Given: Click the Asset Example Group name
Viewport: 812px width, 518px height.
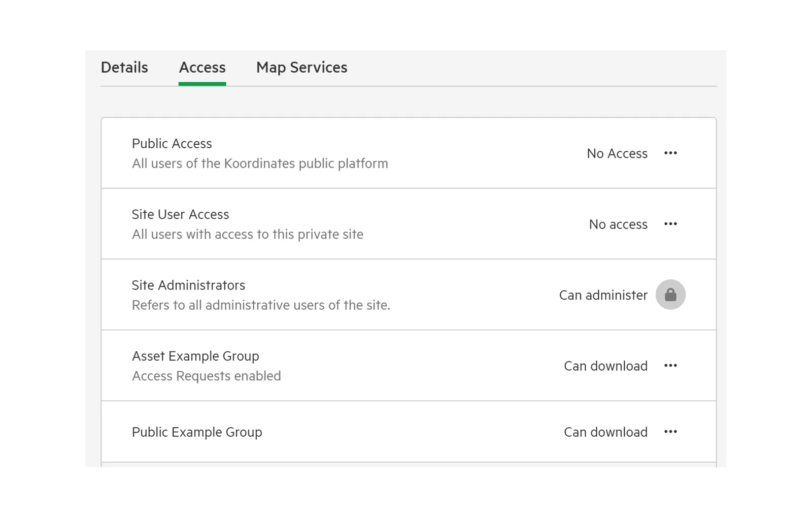Looking at the screenshot, I should pos(195,357).
